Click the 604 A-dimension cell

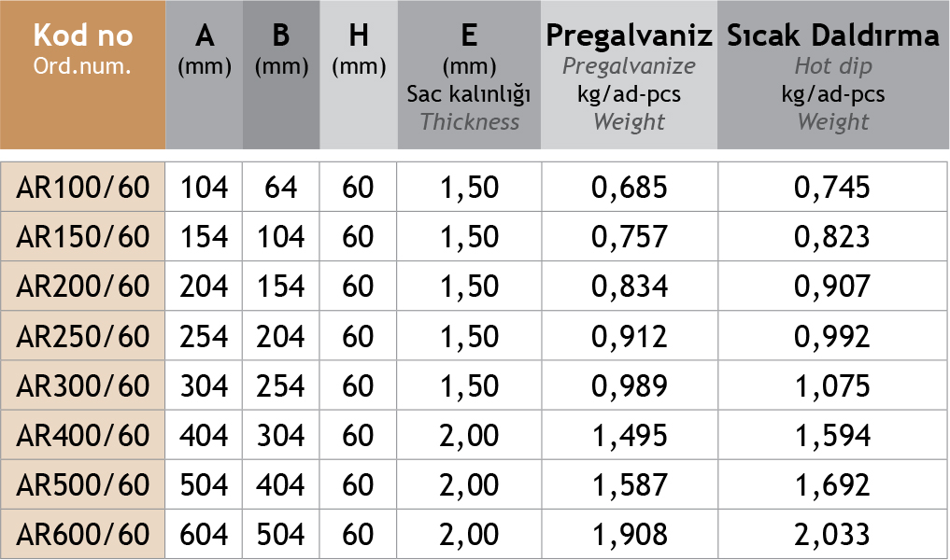tap(205, 534)
